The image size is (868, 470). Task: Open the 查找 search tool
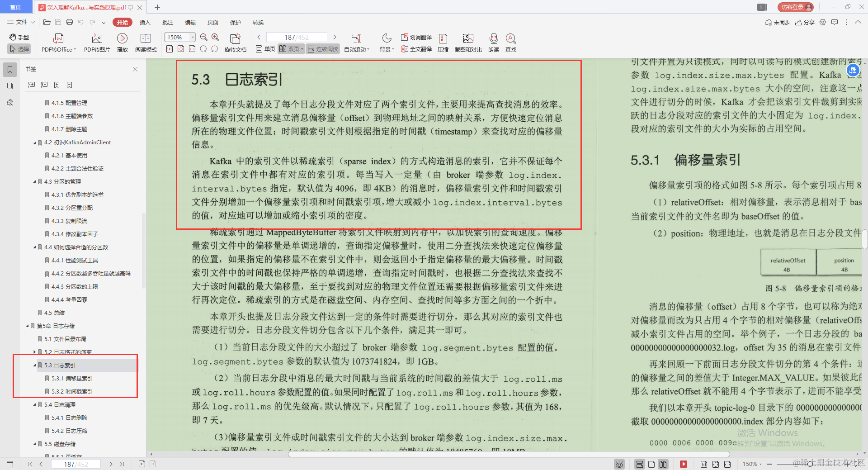tap(510, 42)
